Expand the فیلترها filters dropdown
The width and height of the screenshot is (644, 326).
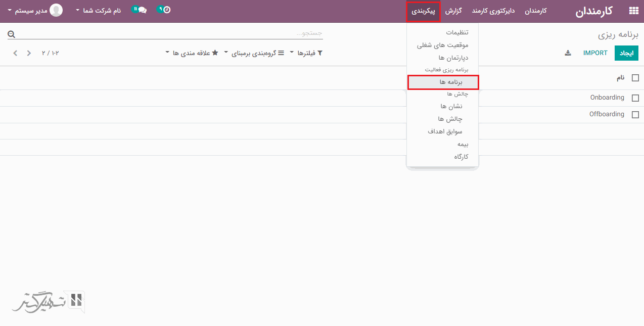(x=306, y=53)
